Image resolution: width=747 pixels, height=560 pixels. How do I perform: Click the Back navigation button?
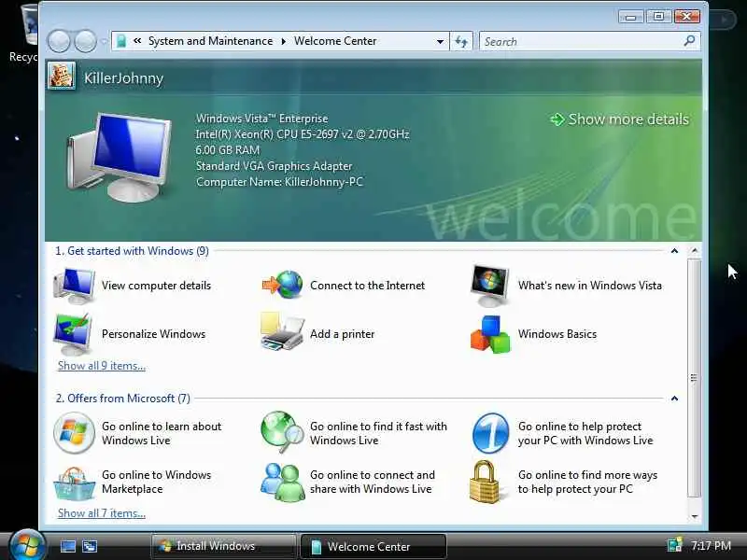60,41
